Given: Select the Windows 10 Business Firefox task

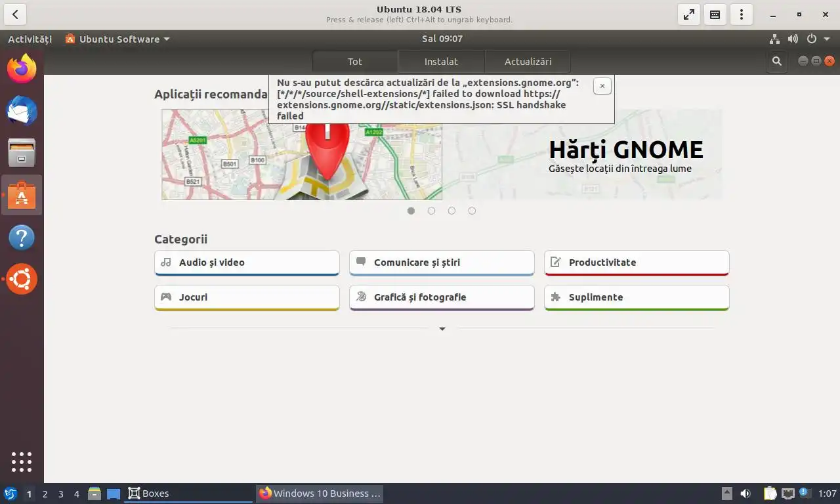Looking at the screenshot, I should coord(320,493).
